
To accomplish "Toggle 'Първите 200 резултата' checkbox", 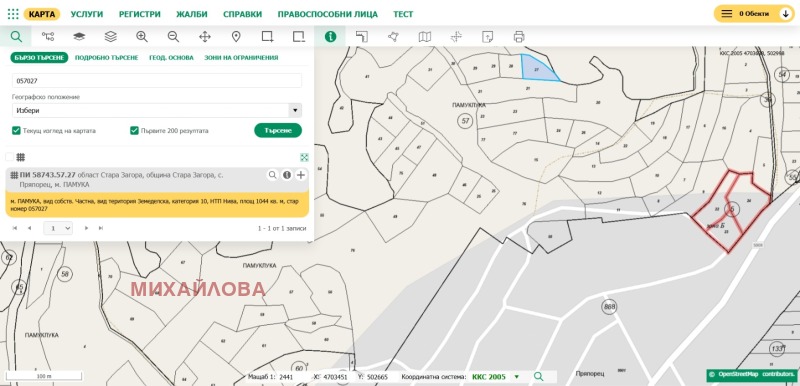I will 134,131.
